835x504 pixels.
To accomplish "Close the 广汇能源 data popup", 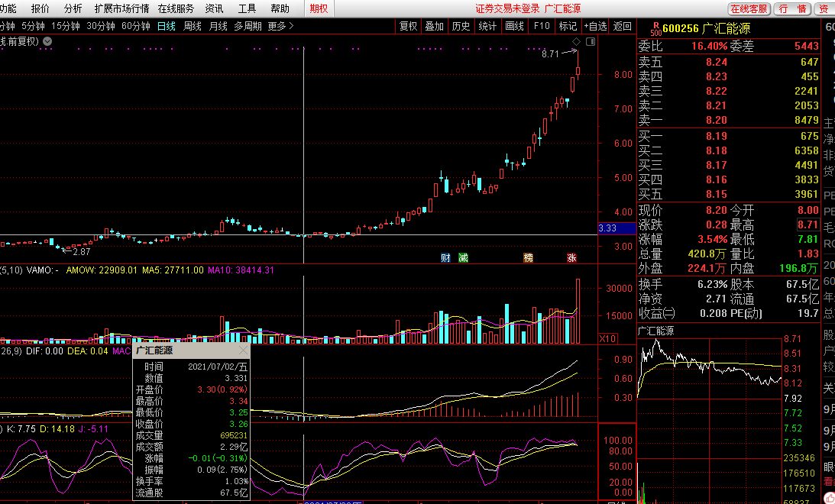I will (244, 351).
